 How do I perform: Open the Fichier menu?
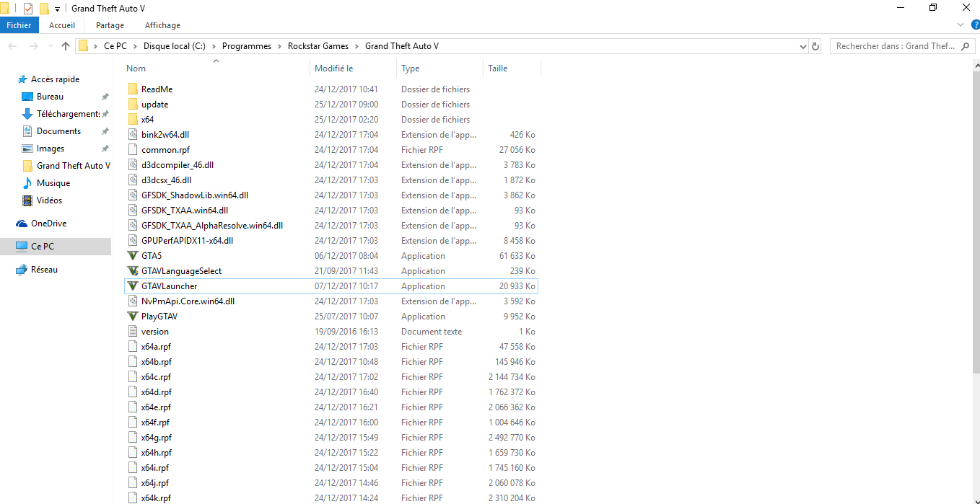tap(19, 25)
